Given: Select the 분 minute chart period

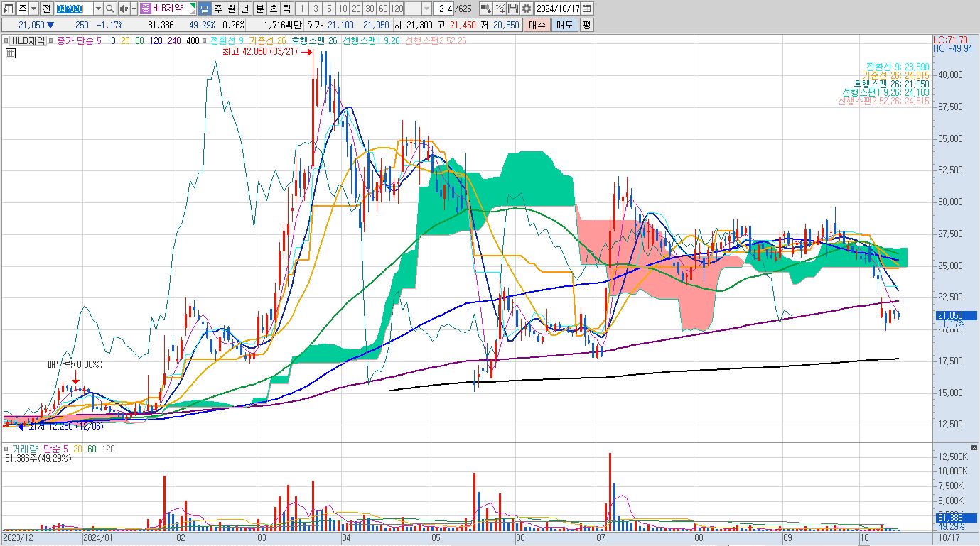Looking at the screenshot, I should pyautogui.click(x=259, y=9).
